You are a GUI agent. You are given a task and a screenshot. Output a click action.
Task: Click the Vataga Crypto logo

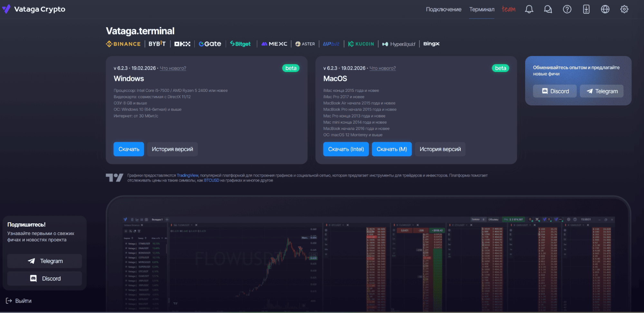coord(34,9)
